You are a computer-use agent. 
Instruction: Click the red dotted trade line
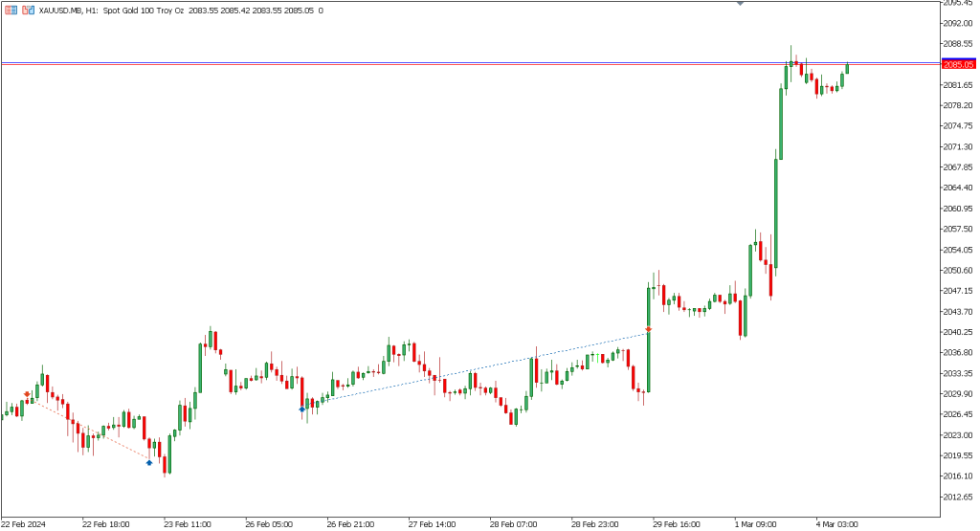87,429
